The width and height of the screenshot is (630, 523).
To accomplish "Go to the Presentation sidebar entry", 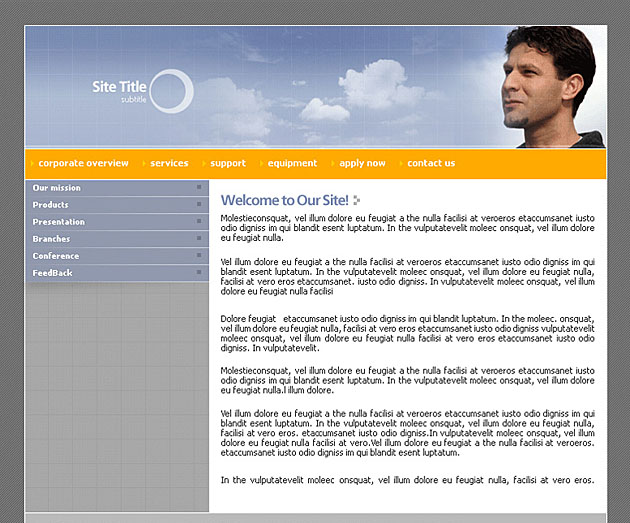I will pos(59,222).
